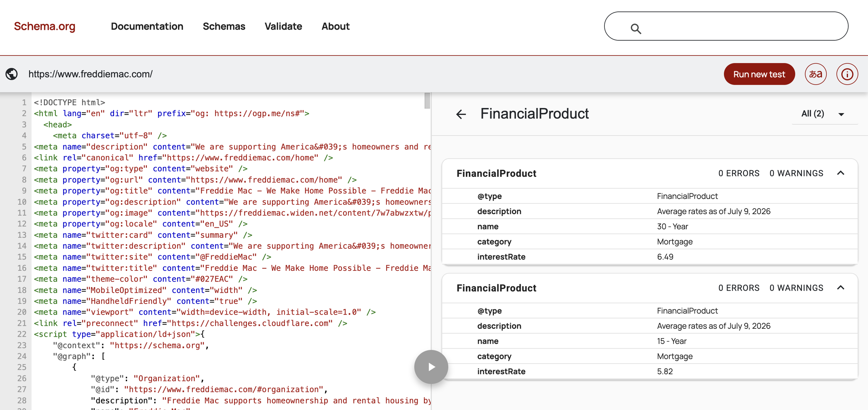868x410 pixels.
Task: Click the canonical link line in code
Action: [x=183, y=158]
